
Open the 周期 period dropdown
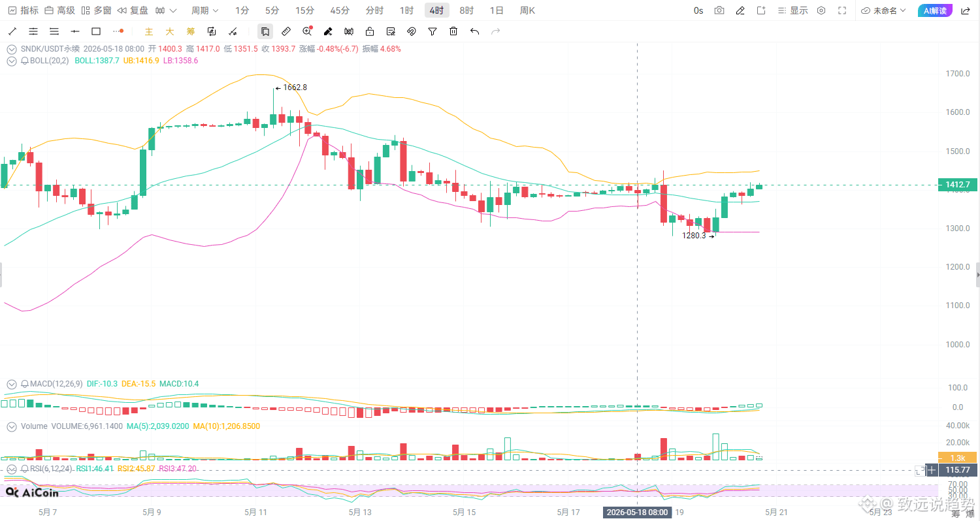(x=205, y=10)
